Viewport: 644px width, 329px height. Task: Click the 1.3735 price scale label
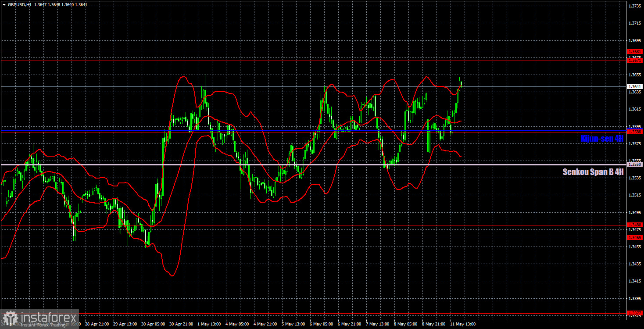coord(634,6)
